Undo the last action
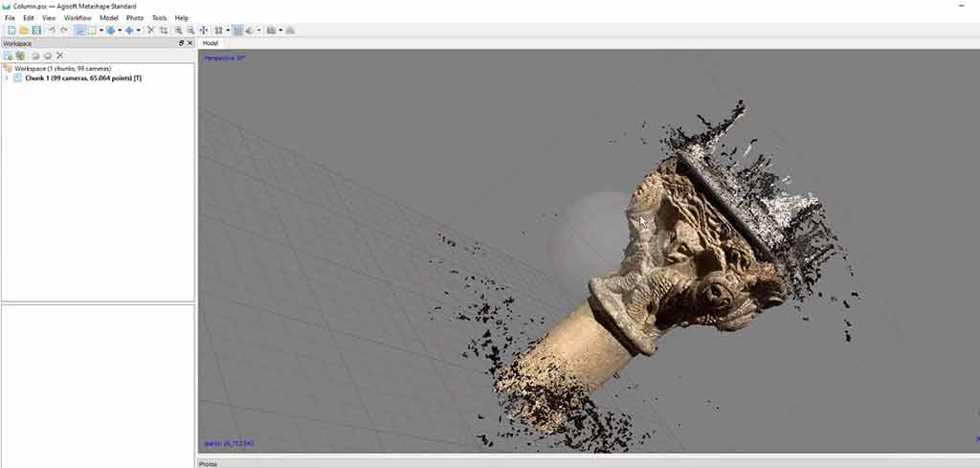 coord(52,31)
